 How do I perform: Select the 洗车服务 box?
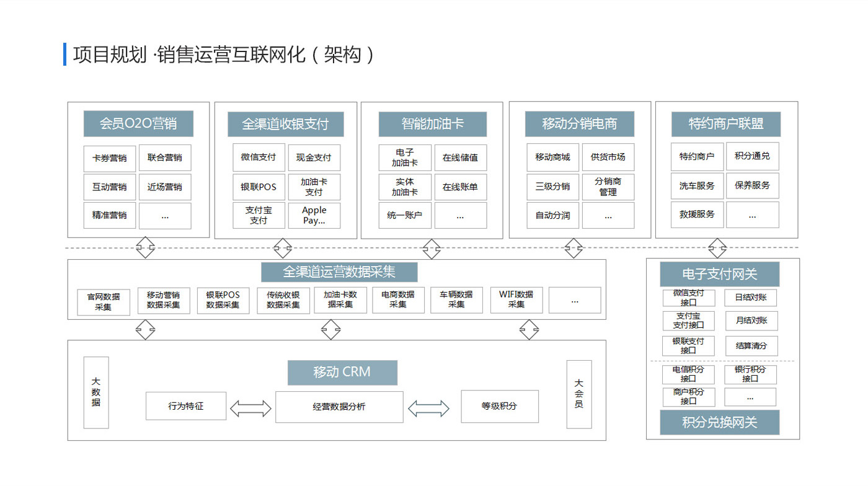(697, 186)
